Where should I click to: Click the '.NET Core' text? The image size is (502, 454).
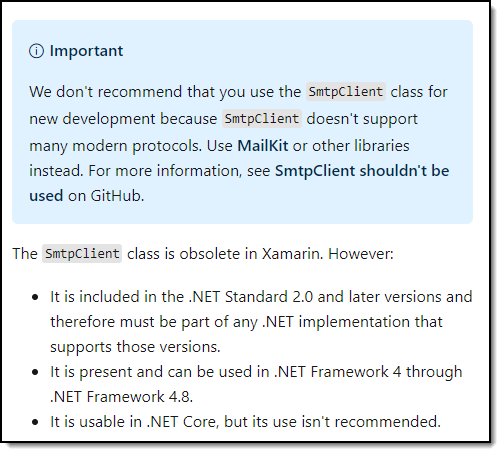[183, 422]
